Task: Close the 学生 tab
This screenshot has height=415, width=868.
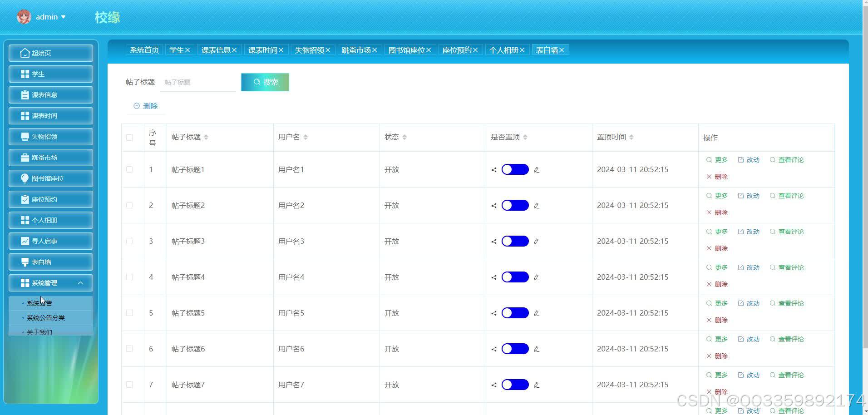Action: pos(187,50)
